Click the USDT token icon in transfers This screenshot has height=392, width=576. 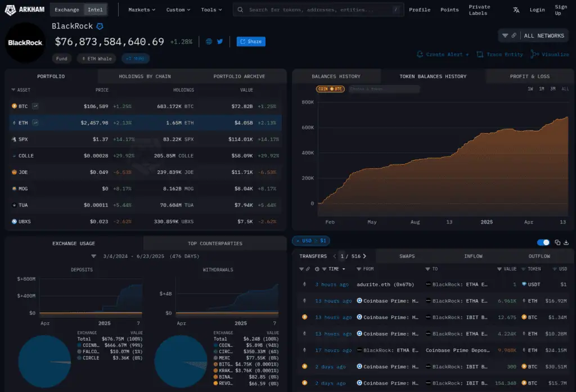(x=524, y=284)
